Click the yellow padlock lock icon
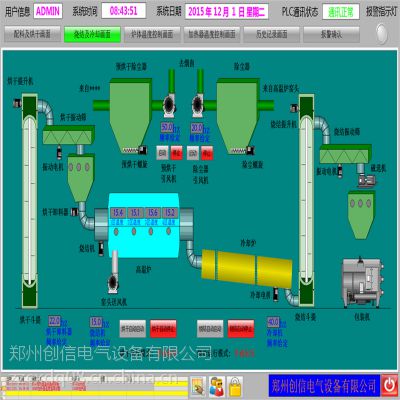Image resolution: width=400 pixels, height=400 pixels. click(235, 387)
